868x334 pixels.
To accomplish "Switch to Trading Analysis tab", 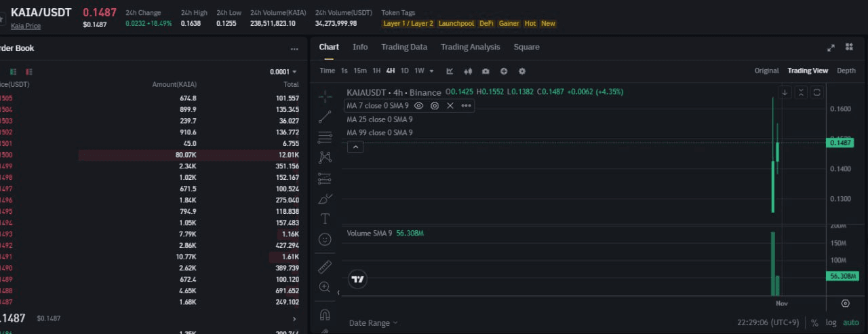I will 470,47.
